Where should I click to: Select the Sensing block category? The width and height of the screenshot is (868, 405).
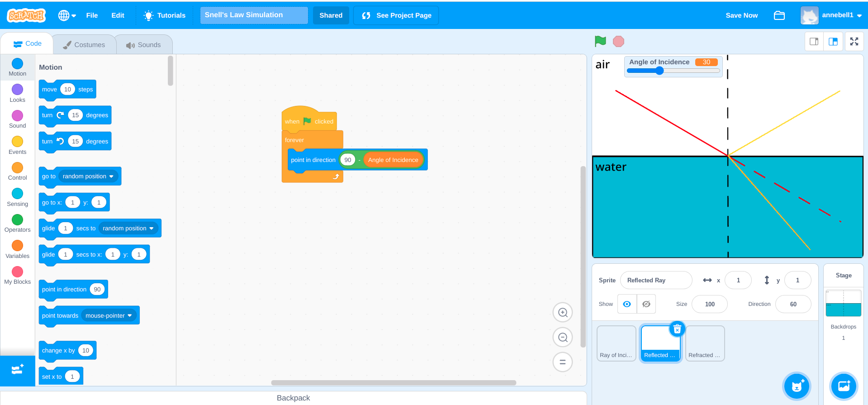18,198
